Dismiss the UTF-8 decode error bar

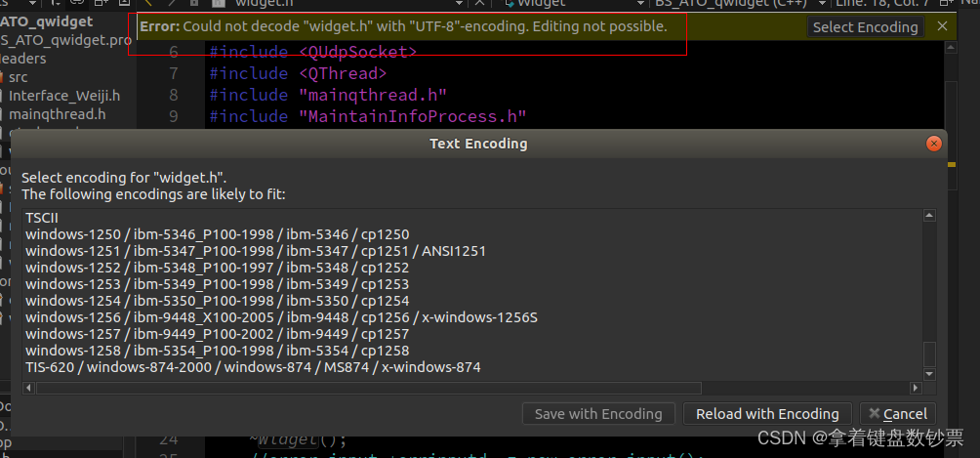point(943,26)
